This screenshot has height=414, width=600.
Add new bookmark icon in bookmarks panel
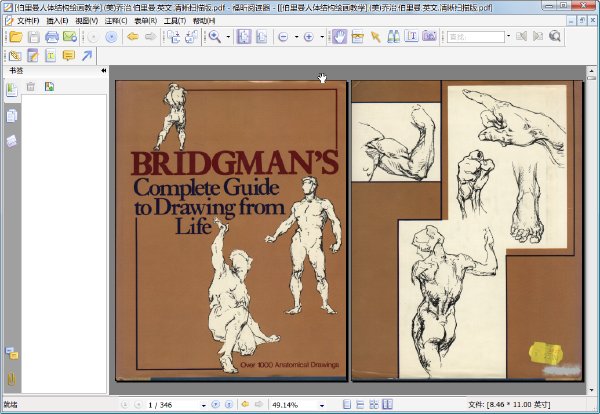click(49, 87)
